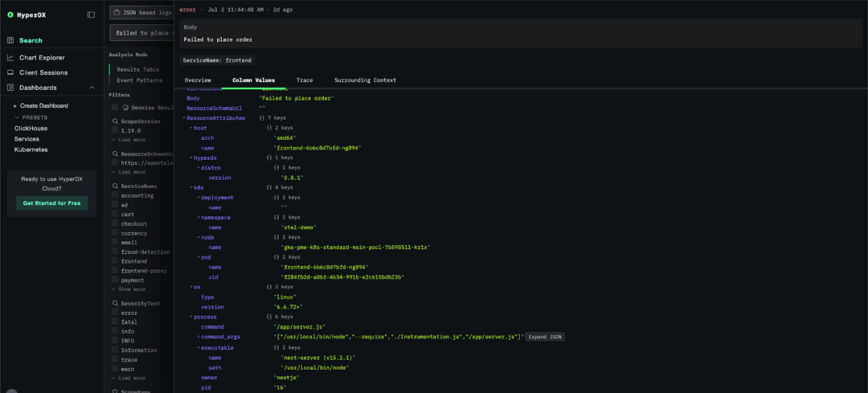The image size is (868, 393).
Task: Open the JSON based logs source selector
Action: (x=141, y=12)
